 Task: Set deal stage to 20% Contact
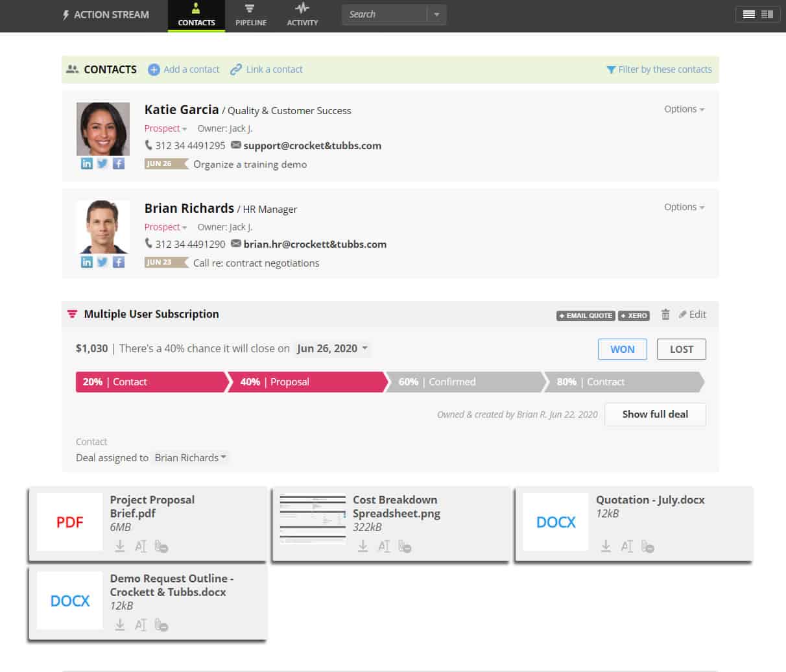point(151,382)
